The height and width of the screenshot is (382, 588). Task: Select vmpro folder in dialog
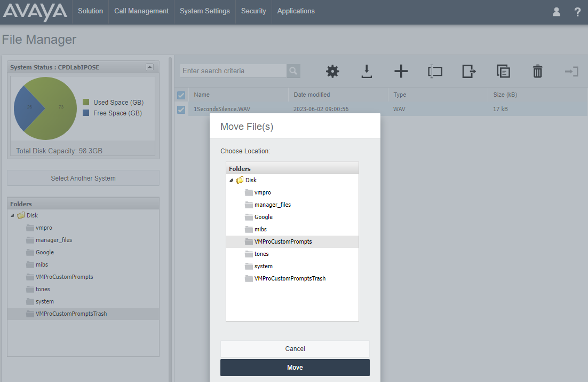click(x=292, y=192)
